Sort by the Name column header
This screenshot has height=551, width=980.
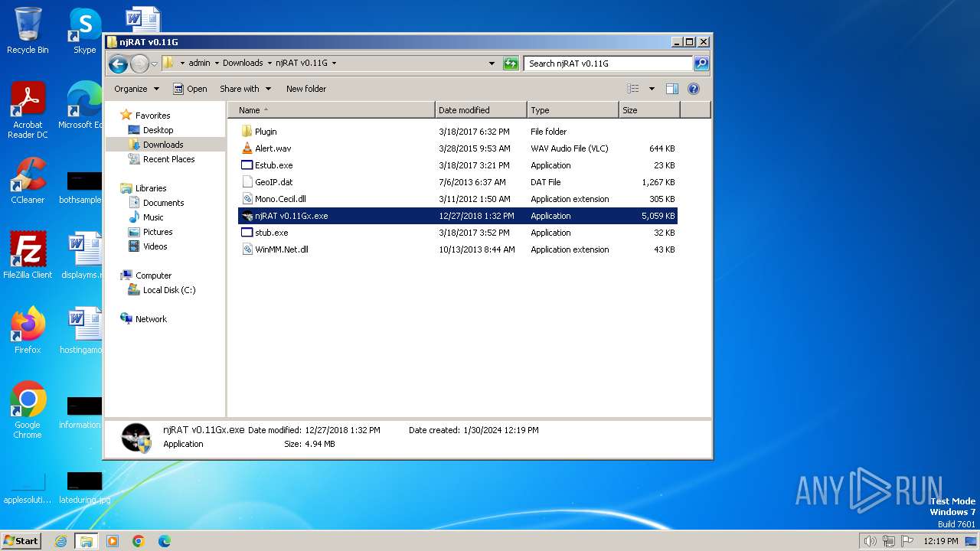(331, 110)
